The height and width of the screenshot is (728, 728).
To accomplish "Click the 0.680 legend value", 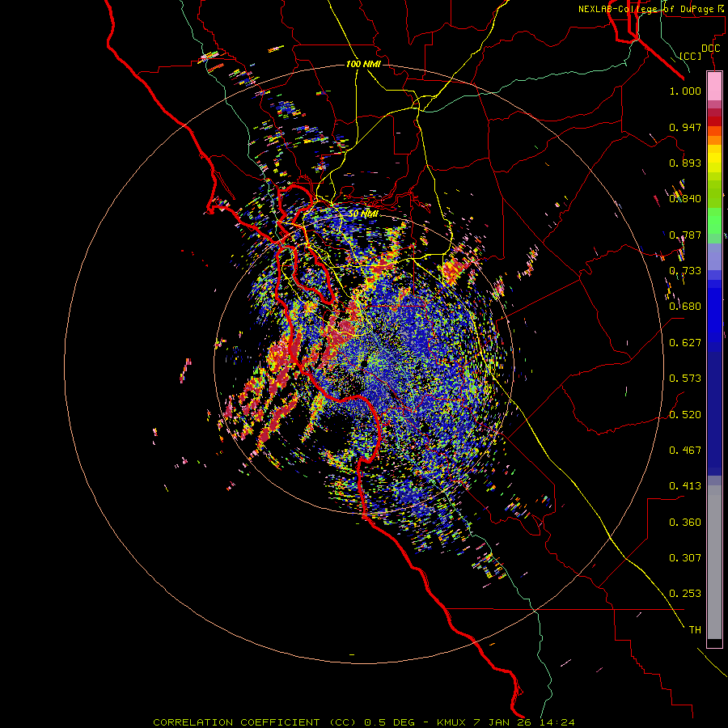I will click(685, 307).
